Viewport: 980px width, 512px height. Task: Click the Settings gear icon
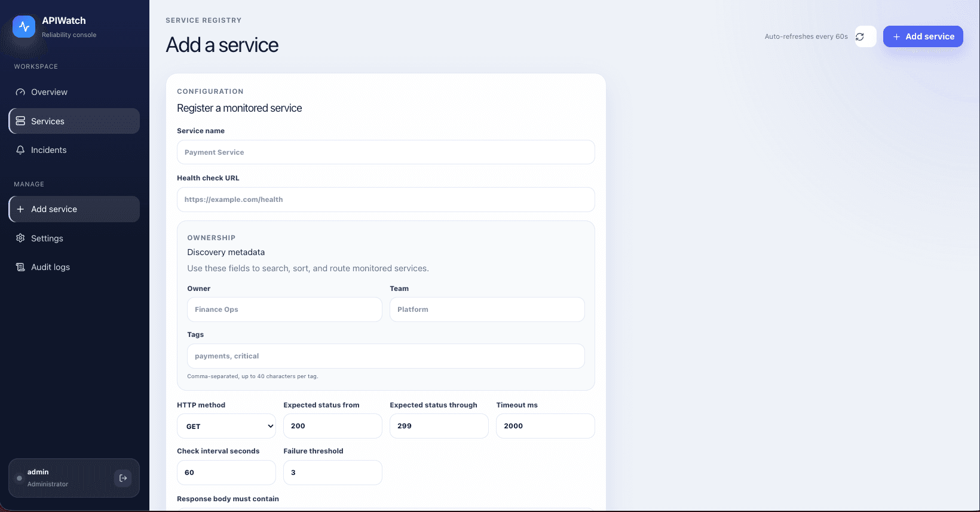click(x=20, y=238)
